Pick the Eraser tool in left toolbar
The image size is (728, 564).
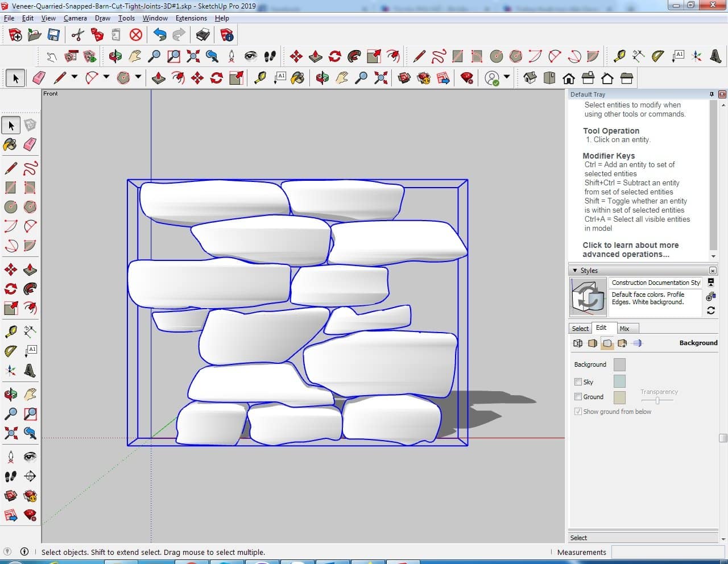(x=30, y=144)
